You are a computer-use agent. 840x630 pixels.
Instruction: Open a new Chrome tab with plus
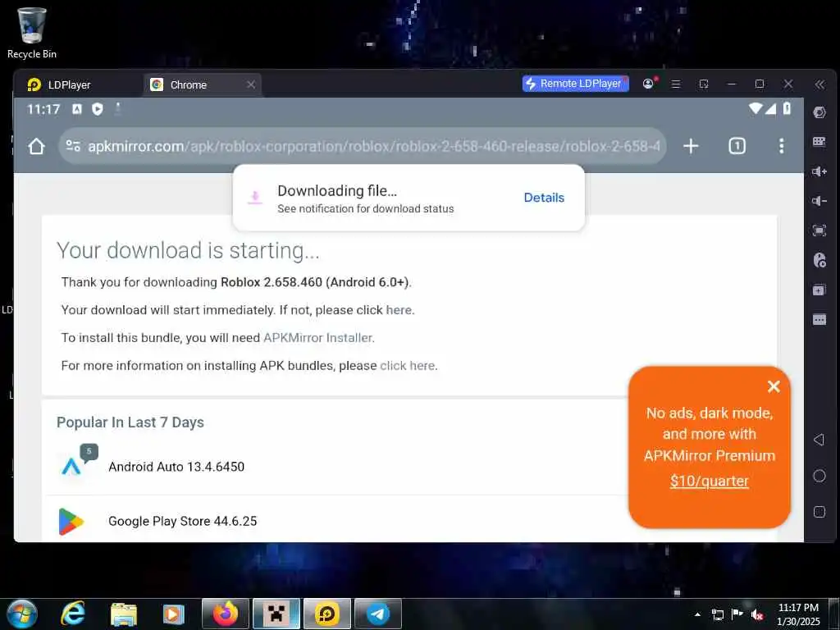(x=691, y=146)
